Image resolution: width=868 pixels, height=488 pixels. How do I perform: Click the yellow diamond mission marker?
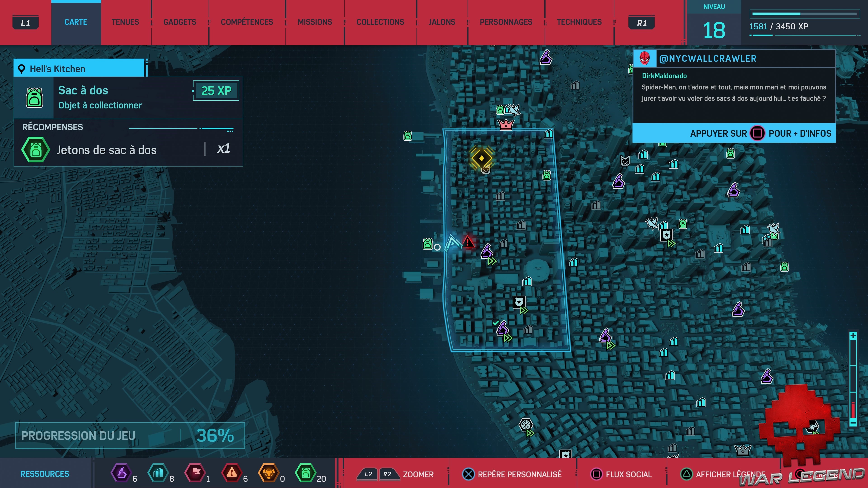481,158
